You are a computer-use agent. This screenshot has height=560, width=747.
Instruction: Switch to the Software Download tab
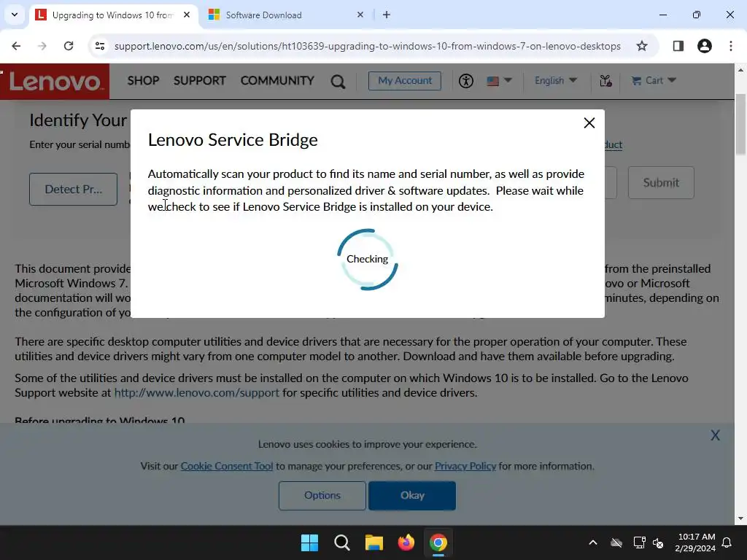pos(286,15)
